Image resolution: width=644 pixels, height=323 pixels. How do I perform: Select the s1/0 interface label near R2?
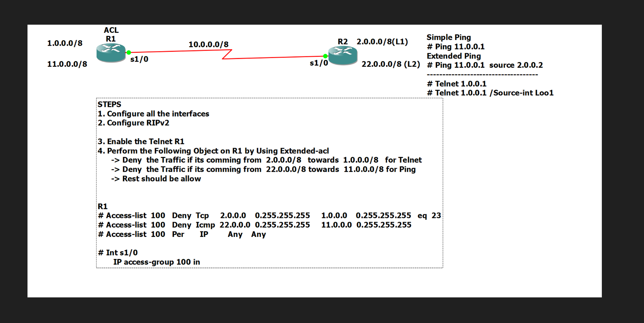[x=319, y=63]
